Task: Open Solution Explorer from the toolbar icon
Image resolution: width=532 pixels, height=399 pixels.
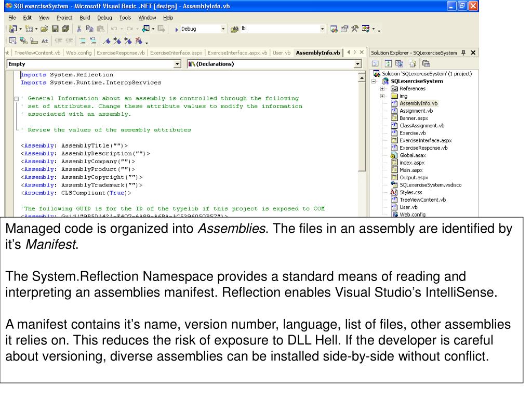Action: point(334,29)
